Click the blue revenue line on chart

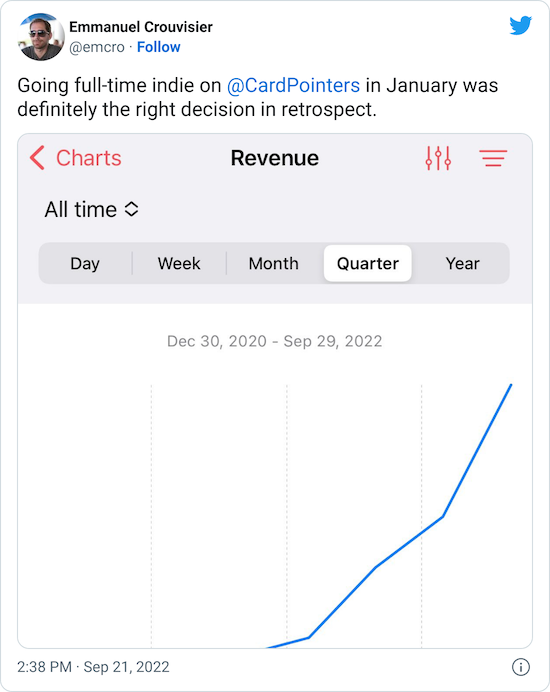409,542
